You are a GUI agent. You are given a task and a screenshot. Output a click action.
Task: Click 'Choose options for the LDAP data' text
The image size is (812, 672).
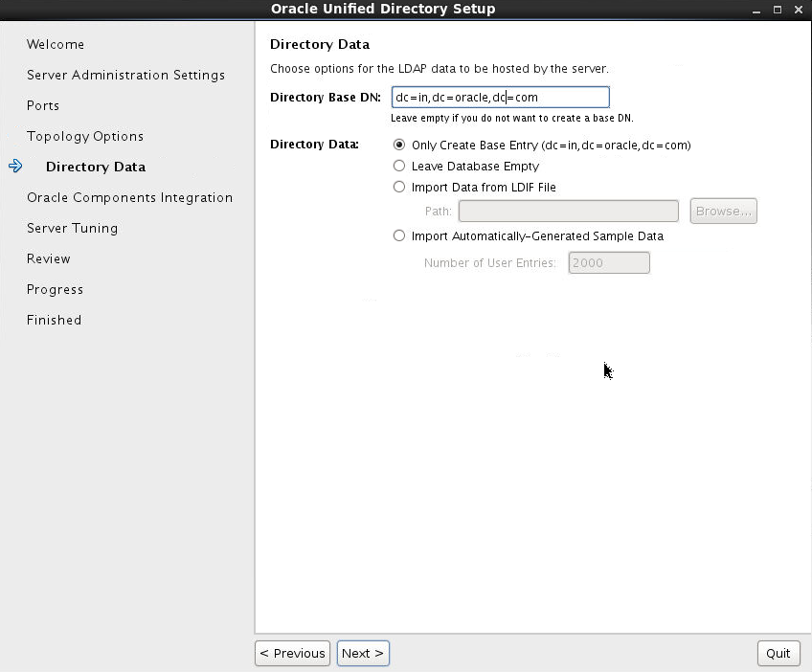tap(440, 69)
